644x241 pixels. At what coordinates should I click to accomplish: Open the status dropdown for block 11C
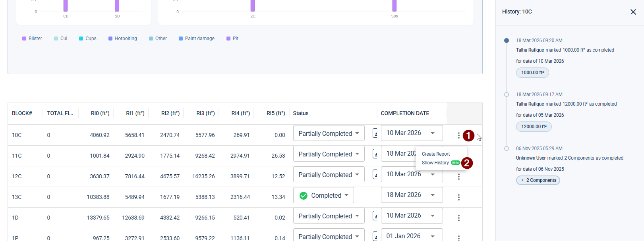(x=329, y=154)
